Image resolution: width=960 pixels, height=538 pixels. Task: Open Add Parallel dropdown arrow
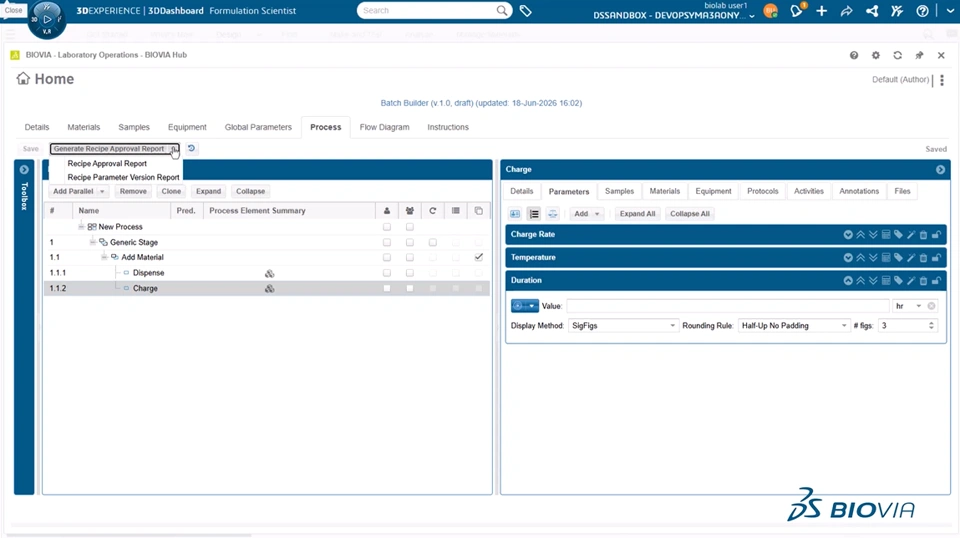click(x=102, y=192)
